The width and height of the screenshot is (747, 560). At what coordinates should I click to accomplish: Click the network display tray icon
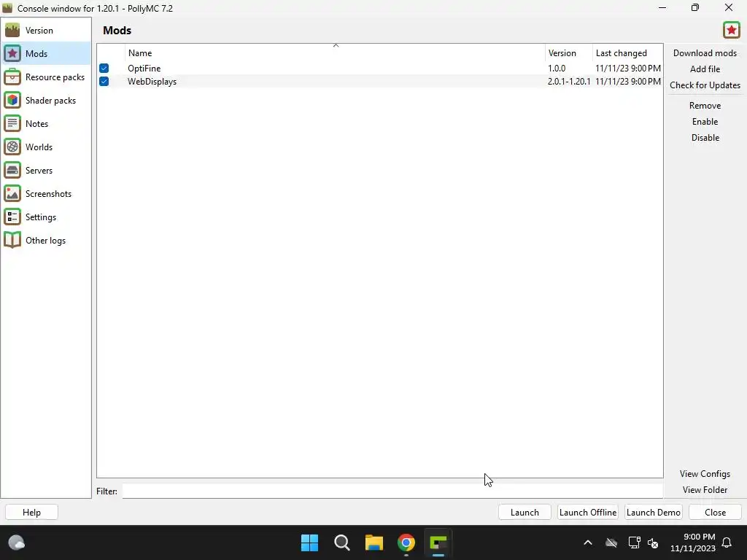634,542
